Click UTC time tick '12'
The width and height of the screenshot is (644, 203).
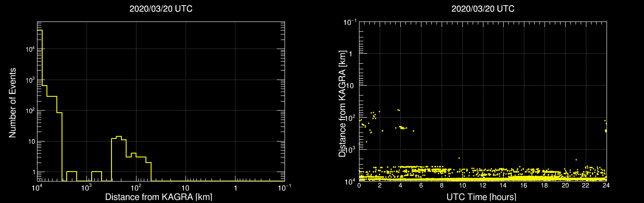click(483, 185)
